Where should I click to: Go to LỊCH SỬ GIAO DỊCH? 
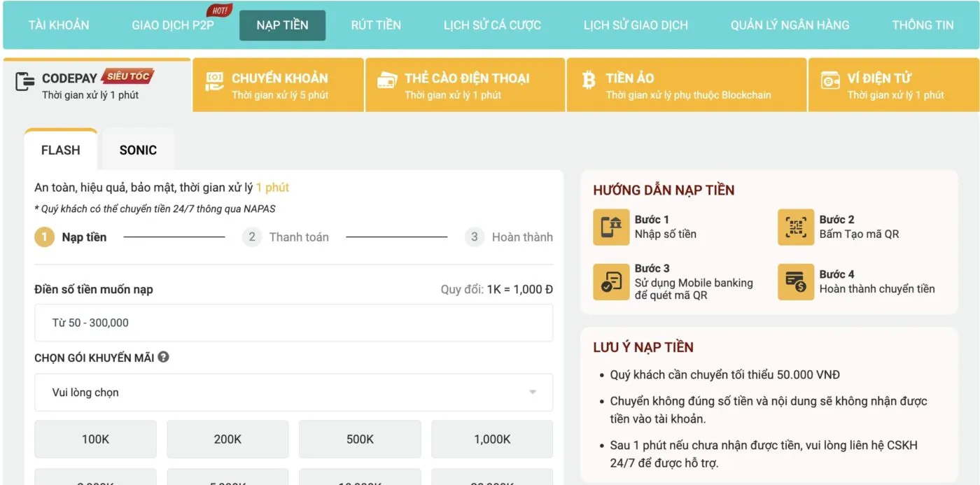coord(636,25)
